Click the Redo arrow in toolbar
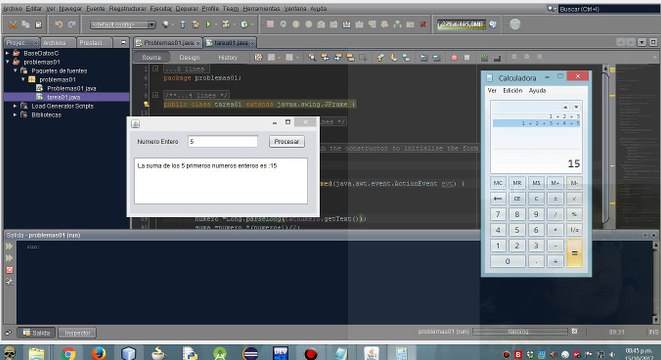The width and height of the screenshot is (661, 360). click(72, 25)
